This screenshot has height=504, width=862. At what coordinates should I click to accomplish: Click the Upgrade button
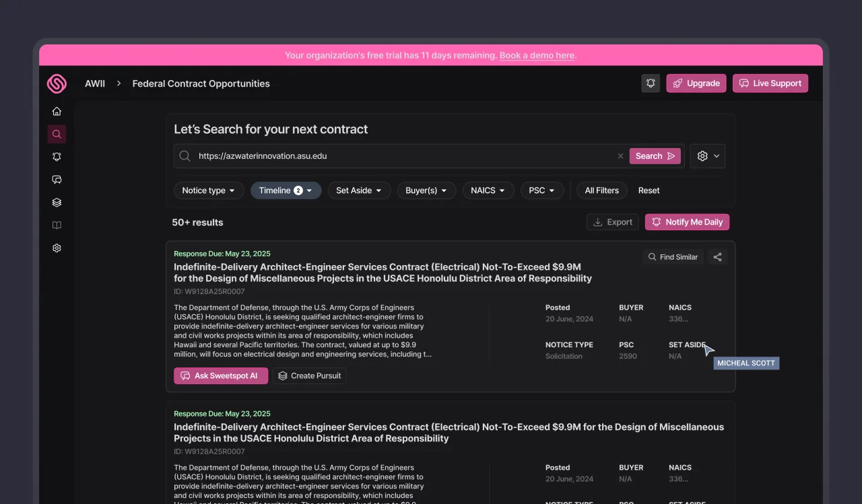[x=696, y=83]
